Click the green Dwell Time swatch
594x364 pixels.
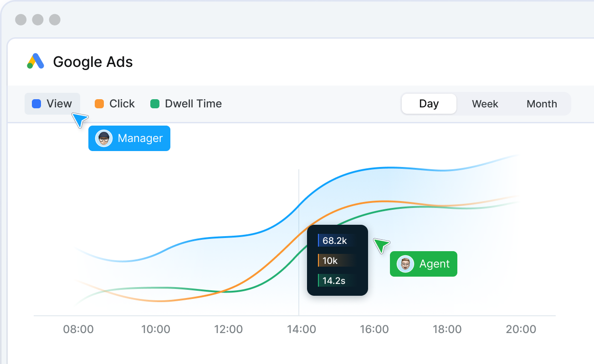155,104
